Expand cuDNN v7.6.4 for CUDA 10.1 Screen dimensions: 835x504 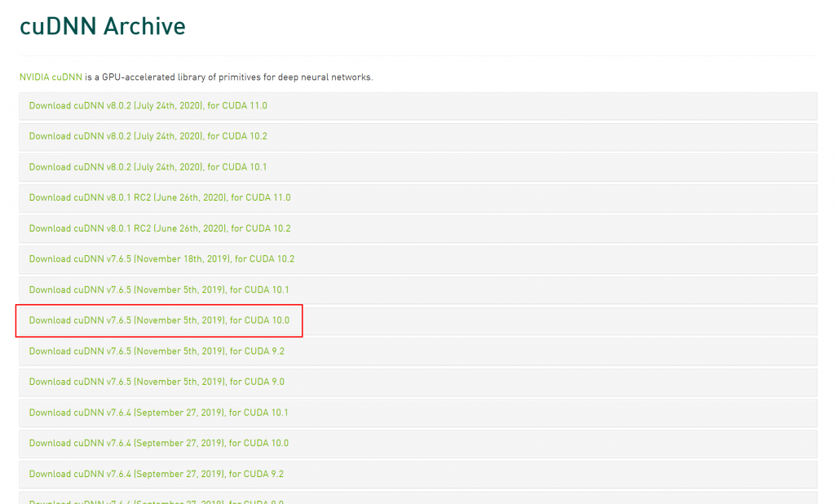point(158,413)
